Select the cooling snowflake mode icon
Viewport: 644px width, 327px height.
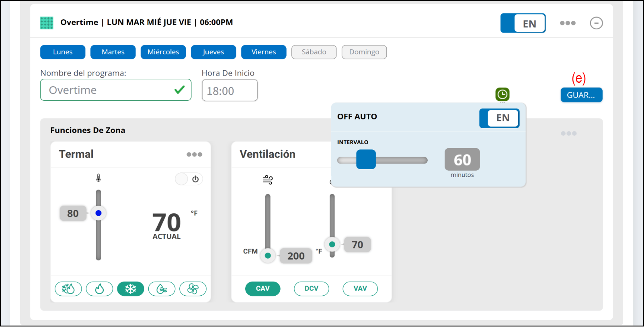(x=131, y=289)
